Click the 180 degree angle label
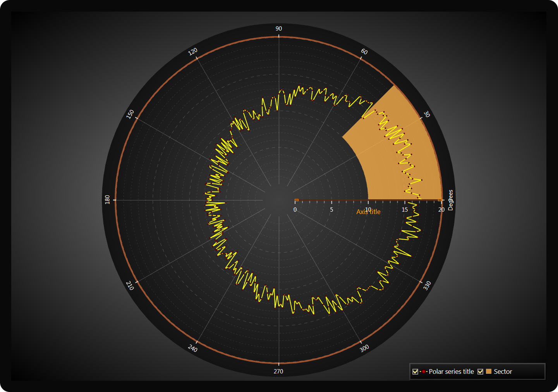The width and height of the screenshot is (558, 392). pos(107,200)
